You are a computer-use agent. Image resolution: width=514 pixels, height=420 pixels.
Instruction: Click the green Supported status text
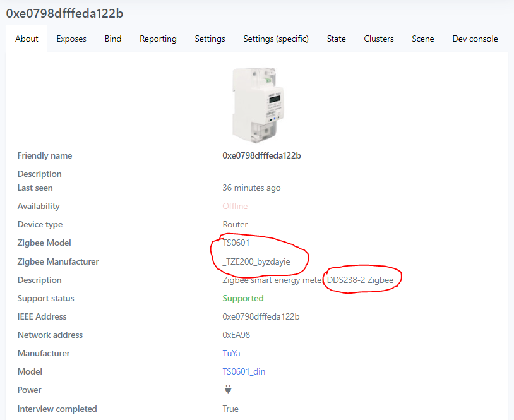[242, 298]
